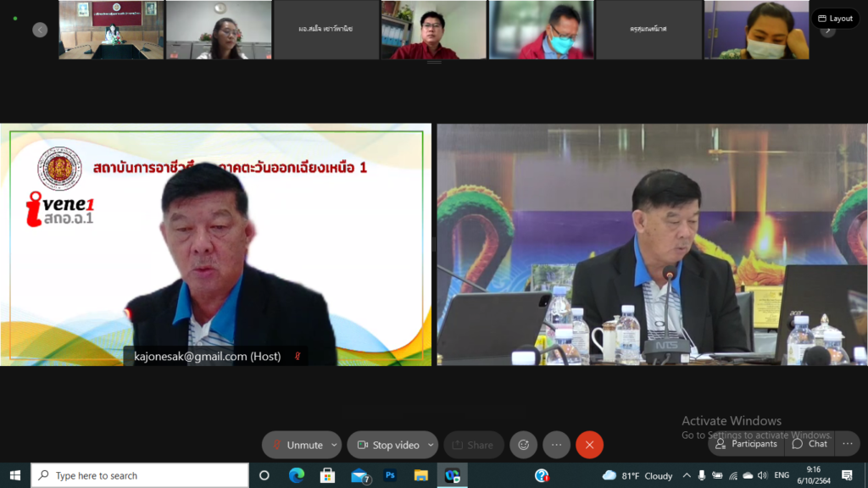Open Microsoft Store from the taskbar

(327, 475)
